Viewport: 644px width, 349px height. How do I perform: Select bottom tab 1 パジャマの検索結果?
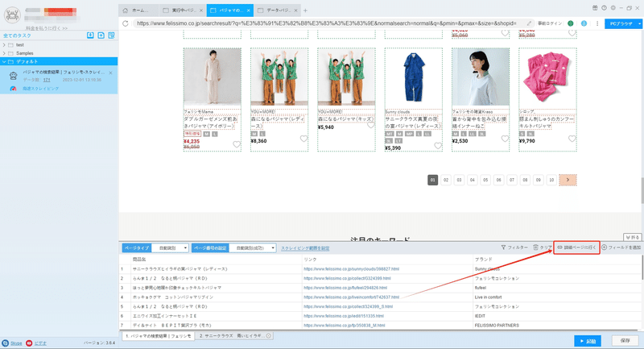(x=158, y=336)
